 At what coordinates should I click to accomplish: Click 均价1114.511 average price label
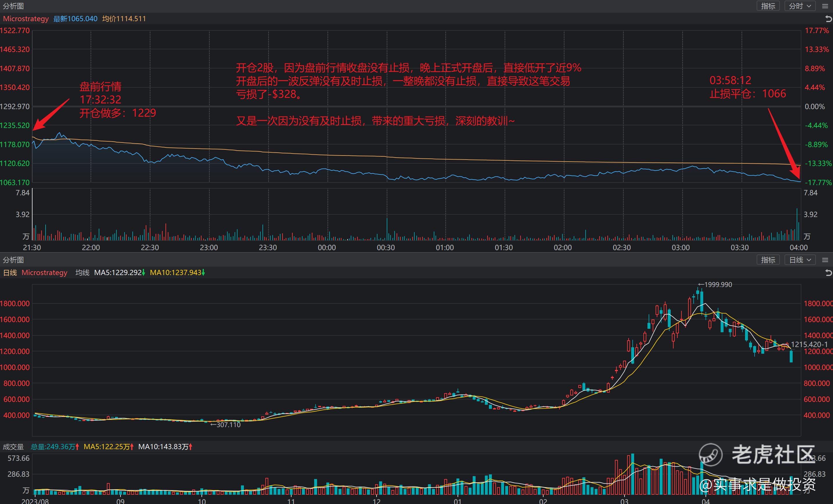coord(124,19)
